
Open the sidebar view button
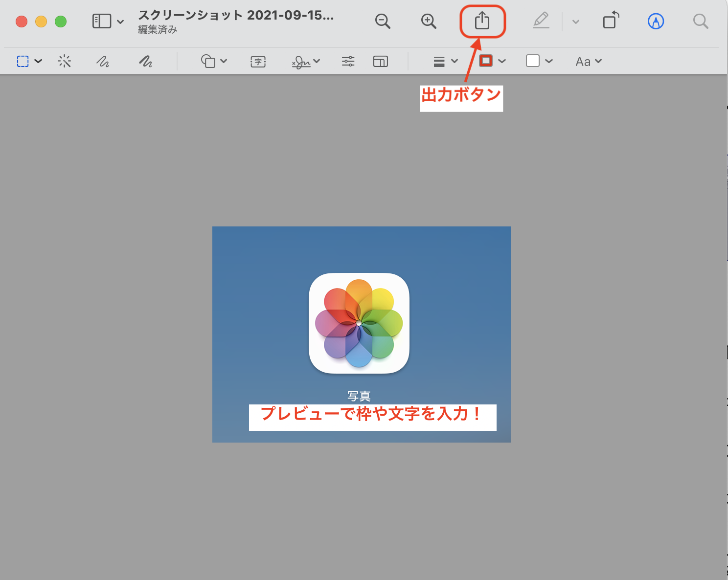pyautogui.click(x=102, y=21)
